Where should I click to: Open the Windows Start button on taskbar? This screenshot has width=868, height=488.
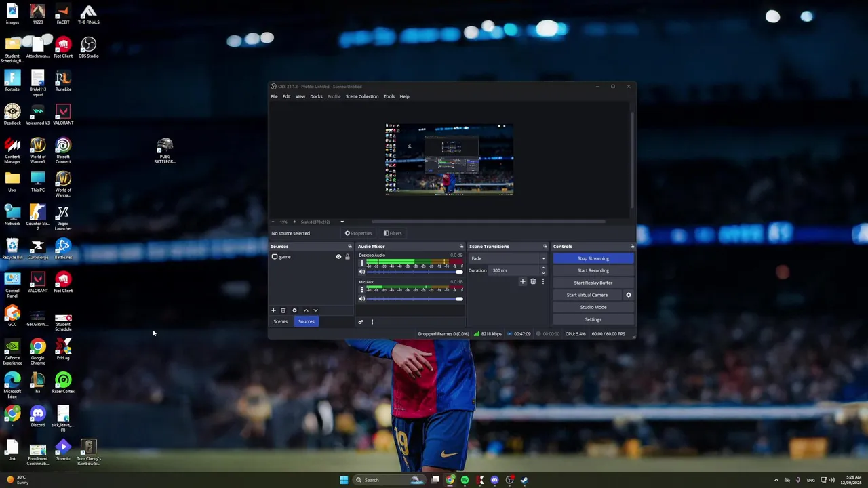pyautogui.click(x=344, y=480)
